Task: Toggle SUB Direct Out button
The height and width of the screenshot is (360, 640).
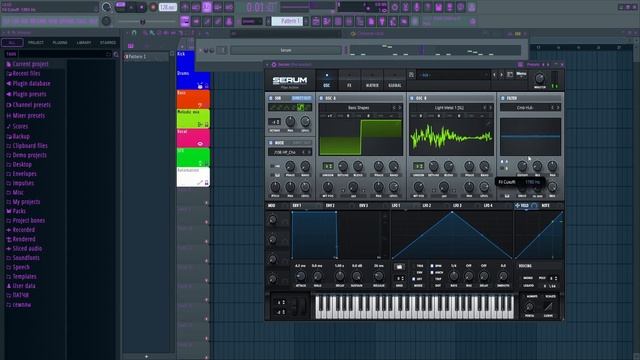Action: tap(302, 98)
